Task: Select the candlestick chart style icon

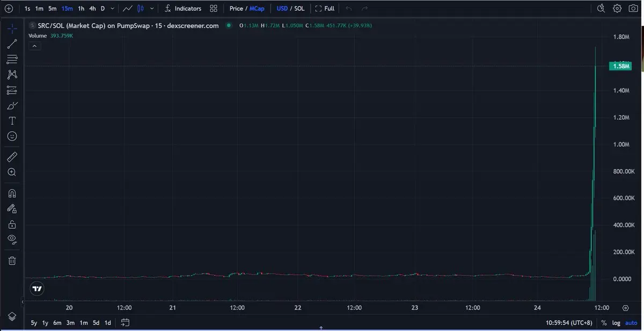Action: coord(141,9)
